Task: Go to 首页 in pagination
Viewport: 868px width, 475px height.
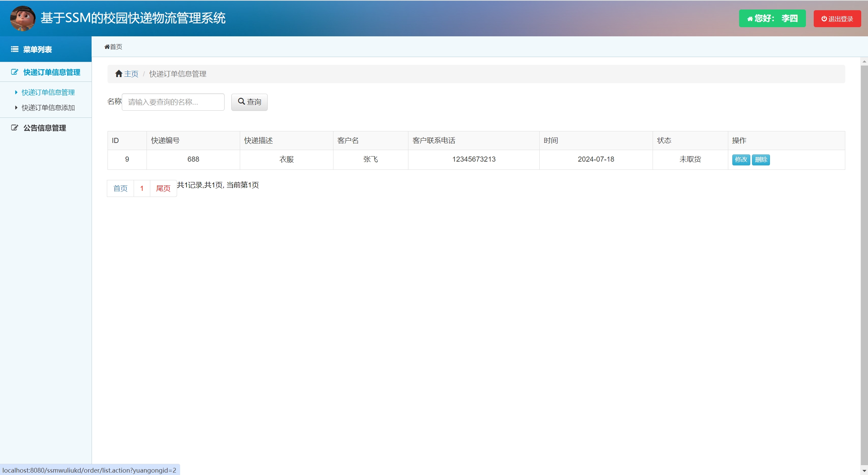Action: pyautogui.click(x=120, y=188)
